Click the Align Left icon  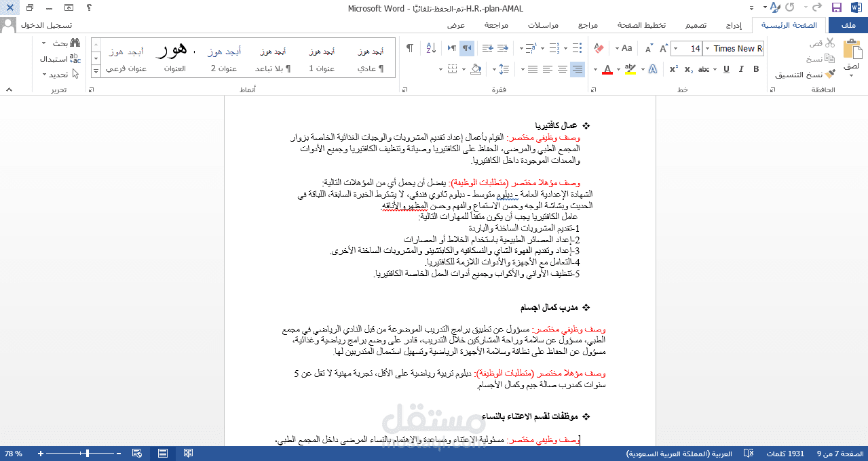(547, 69)
